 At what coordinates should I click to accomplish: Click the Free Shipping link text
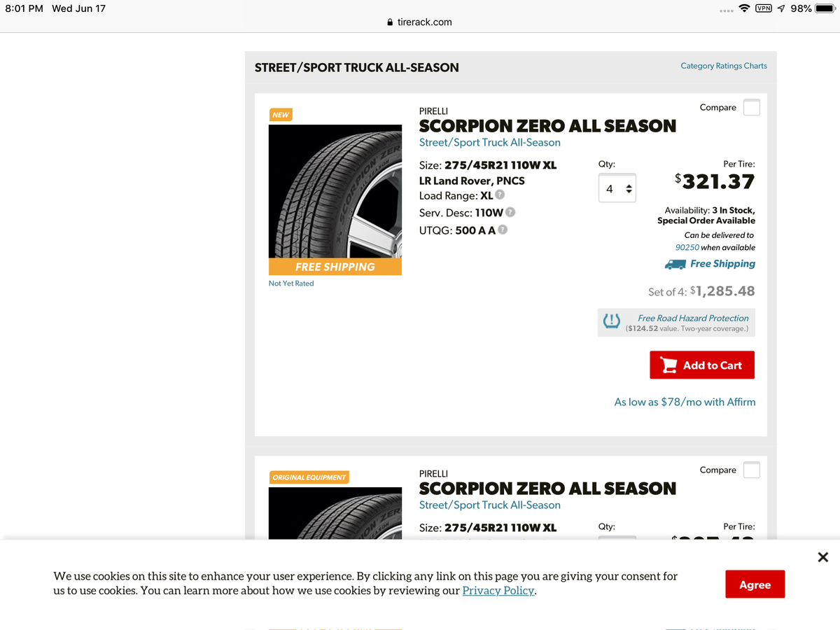[x=722, y=264]
